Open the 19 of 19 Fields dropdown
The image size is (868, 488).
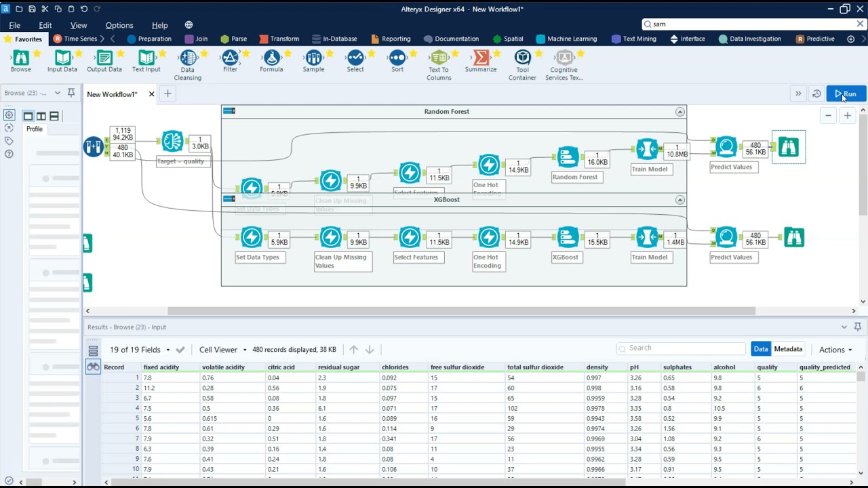[x=140, y=350]
